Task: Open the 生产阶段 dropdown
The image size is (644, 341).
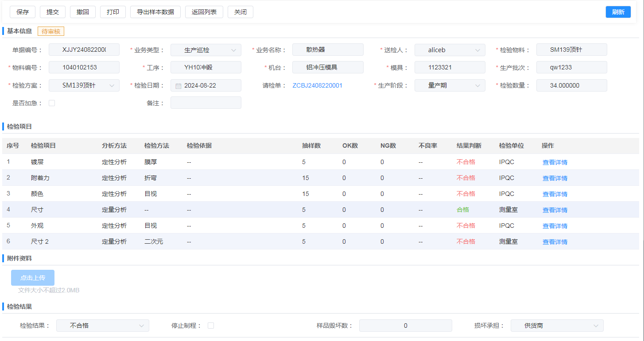Action: click(x=450, y=85)
